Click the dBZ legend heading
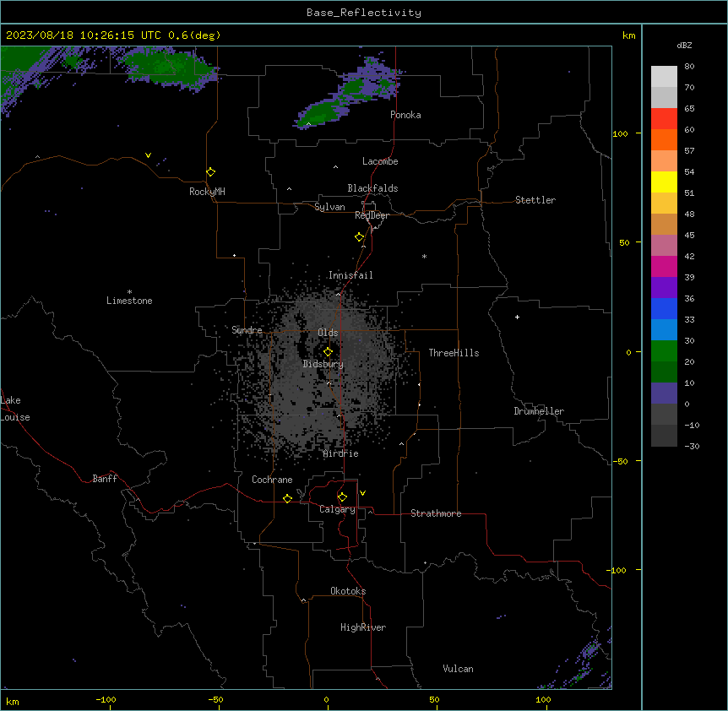The height and width of the screenshot is (711, 728). click(x=684, y=45)
